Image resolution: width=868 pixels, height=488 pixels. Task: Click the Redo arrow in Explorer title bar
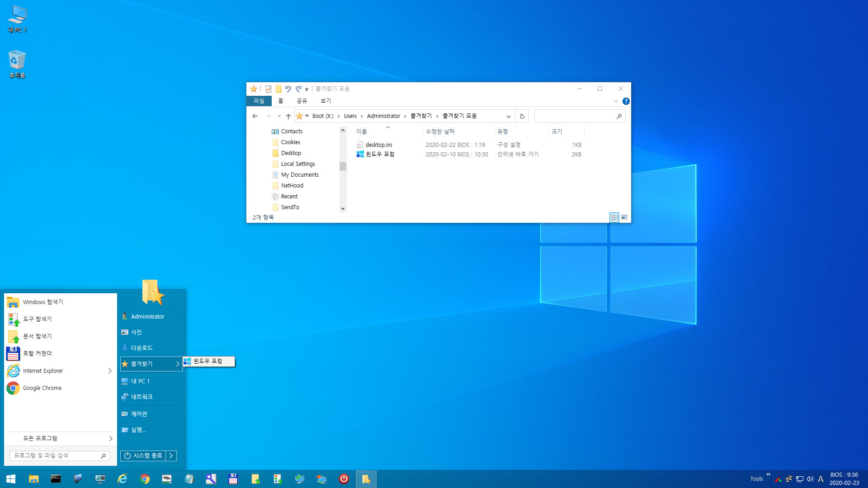[x=298, y=89]
